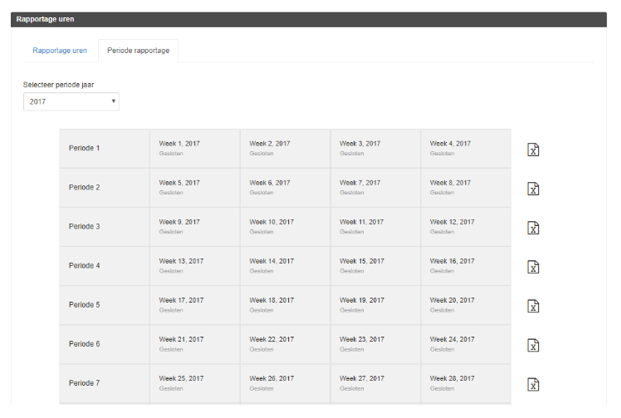Screen dimensions: 621x418
Task: Download Excel export for Periode 3
Action: point(533,228)
